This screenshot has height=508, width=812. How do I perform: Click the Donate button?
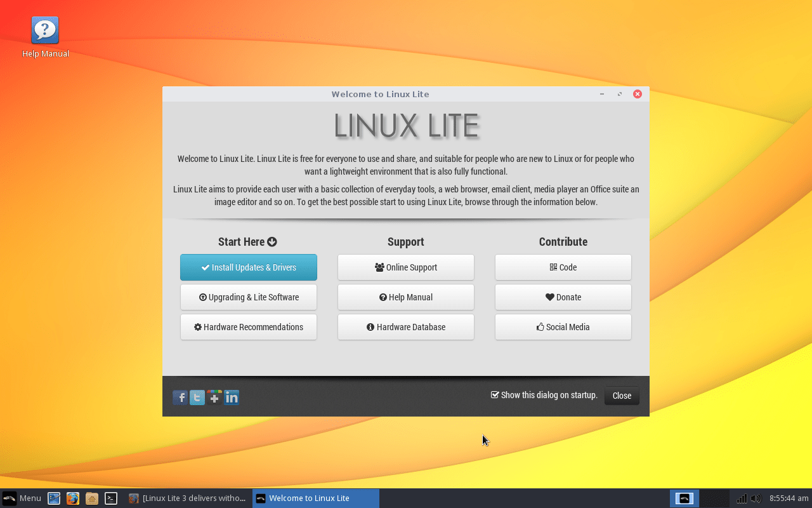tap(563, 297)
